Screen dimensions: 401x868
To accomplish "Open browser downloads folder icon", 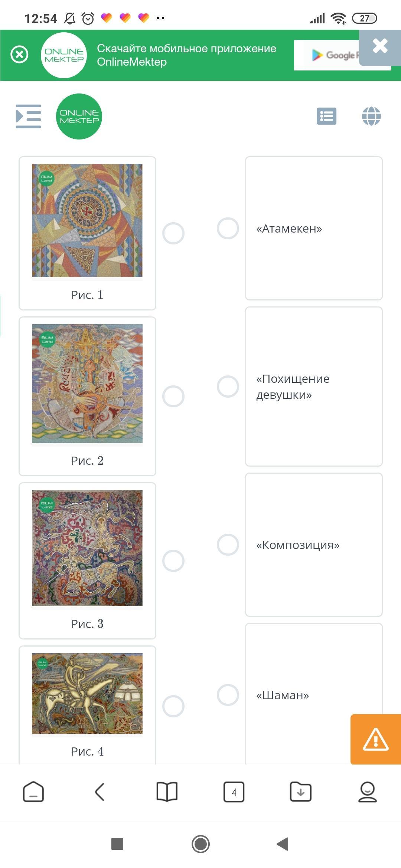I will (300, 792).
